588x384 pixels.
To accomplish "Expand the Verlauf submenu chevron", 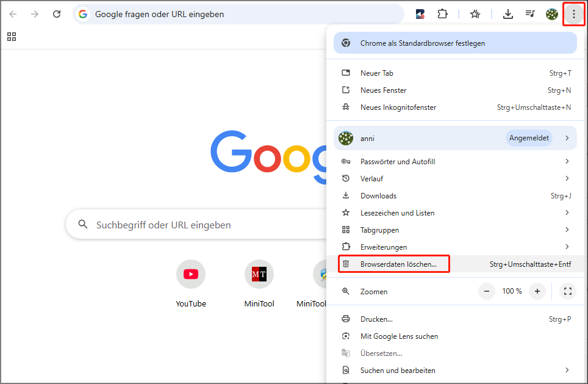I will pos(567,178).
